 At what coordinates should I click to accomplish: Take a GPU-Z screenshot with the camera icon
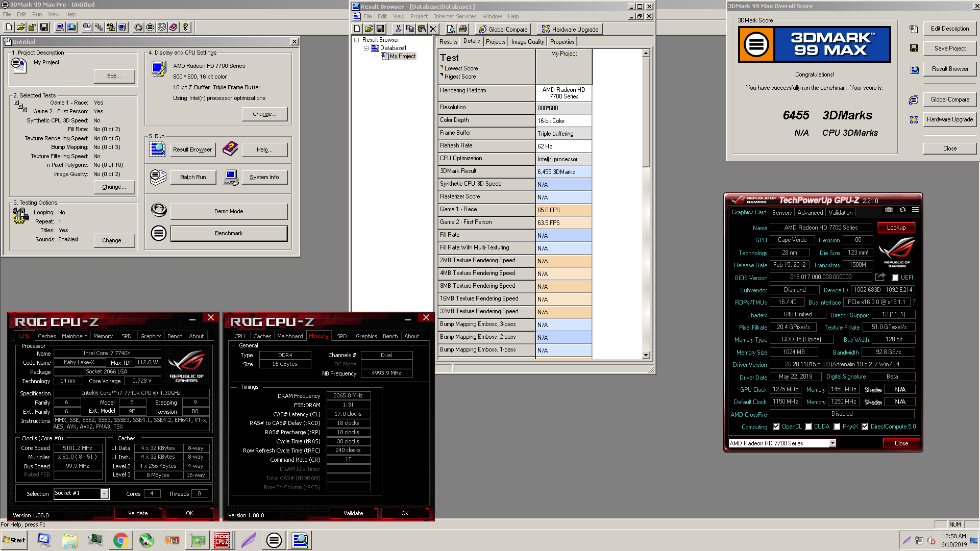tap(889, 210)
